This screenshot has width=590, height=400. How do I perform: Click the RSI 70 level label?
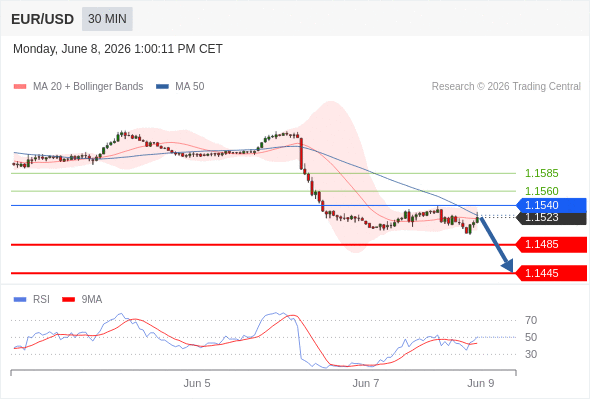[531, 321]
